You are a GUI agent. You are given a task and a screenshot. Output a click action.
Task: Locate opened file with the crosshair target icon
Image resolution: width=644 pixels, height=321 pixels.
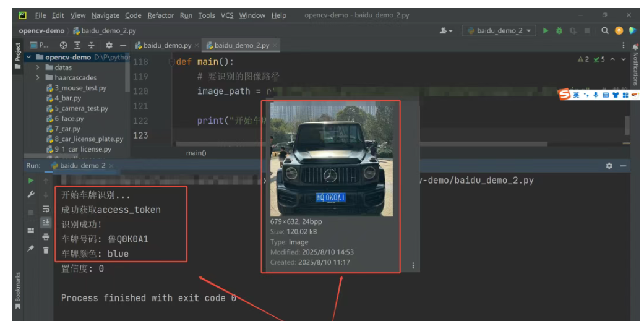coord(63,45)
